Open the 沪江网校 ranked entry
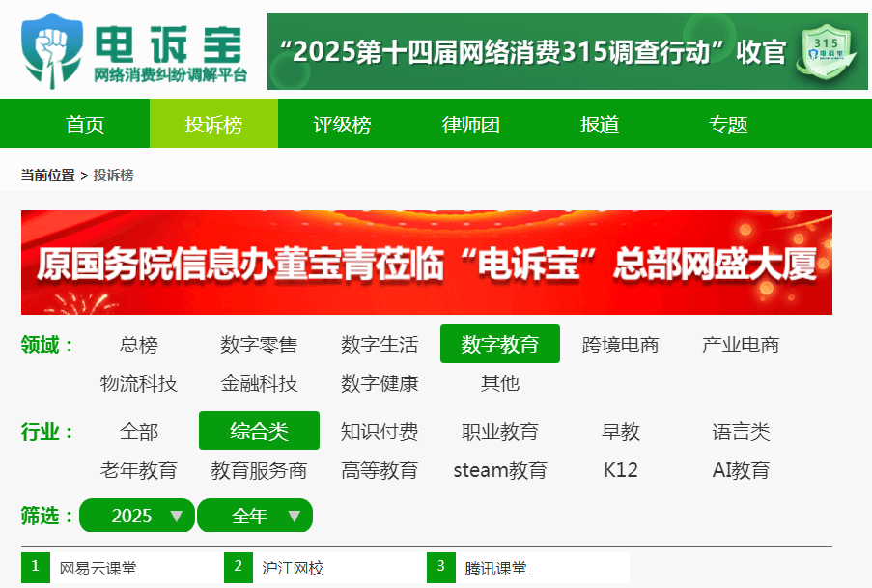 click(293, 568)
